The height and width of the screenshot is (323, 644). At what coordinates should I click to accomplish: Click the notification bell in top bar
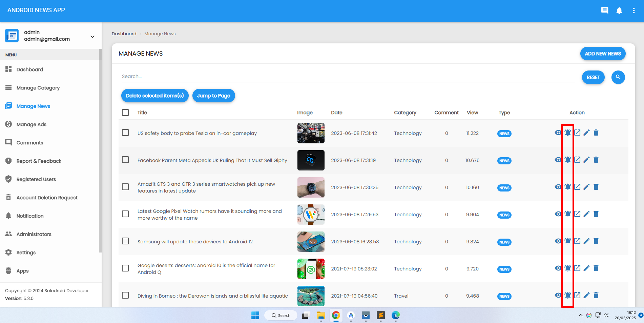click(x=619, y=11)
